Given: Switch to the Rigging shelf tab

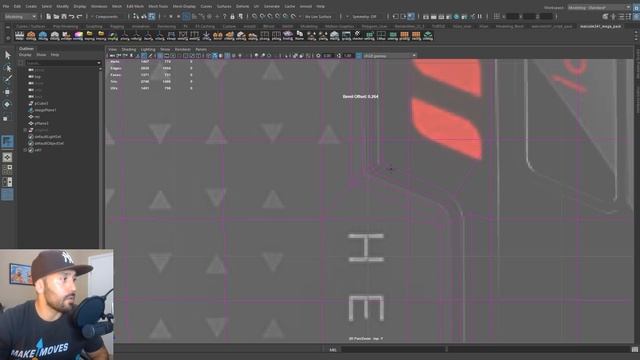Looking at the screenshot, I should point(117,27).
